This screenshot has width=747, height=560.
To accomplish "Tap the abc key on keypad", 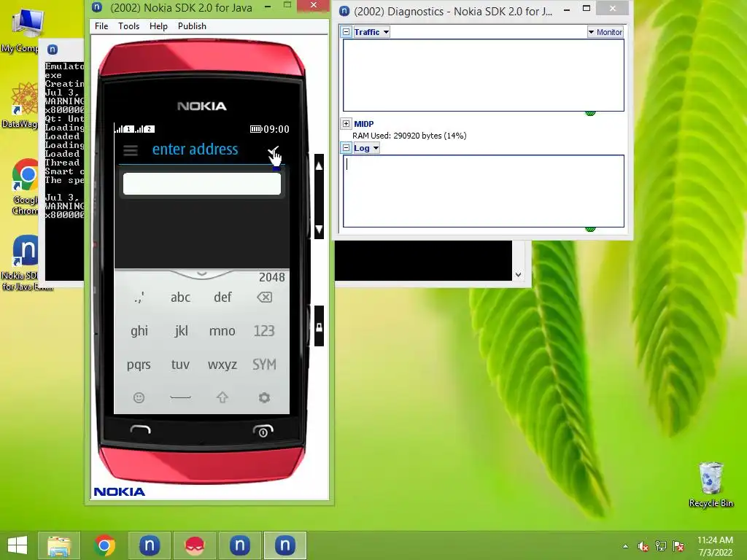I will click(181, 297).
